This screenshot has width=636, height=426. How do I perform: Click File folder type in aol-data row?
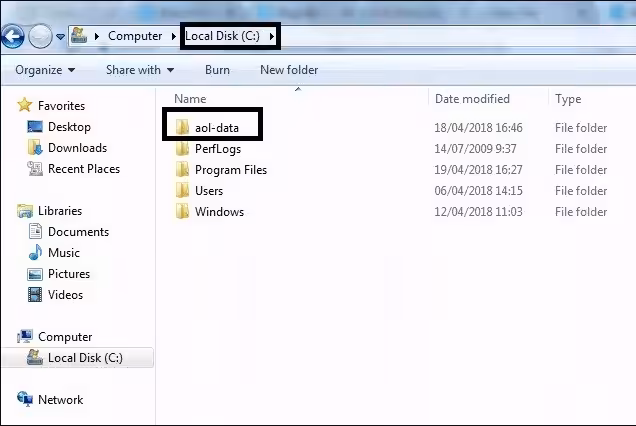coord(581,128)
